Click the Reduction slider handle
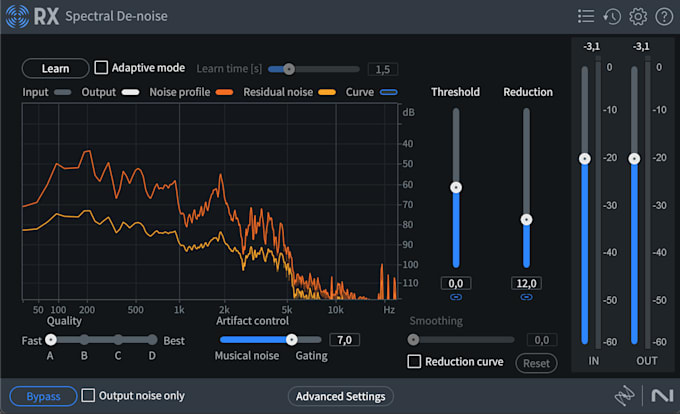 pyautogui.click(x=526, y=220)
